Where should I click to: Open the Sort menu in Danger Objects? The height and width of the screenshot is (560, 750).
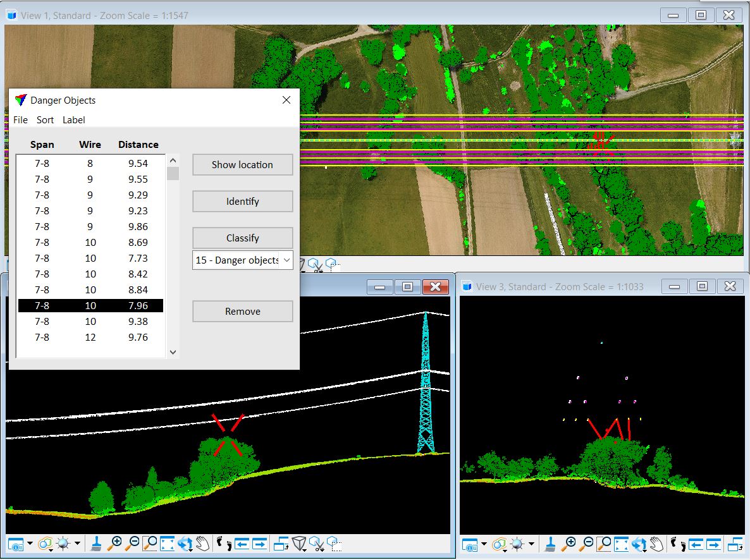45,120
